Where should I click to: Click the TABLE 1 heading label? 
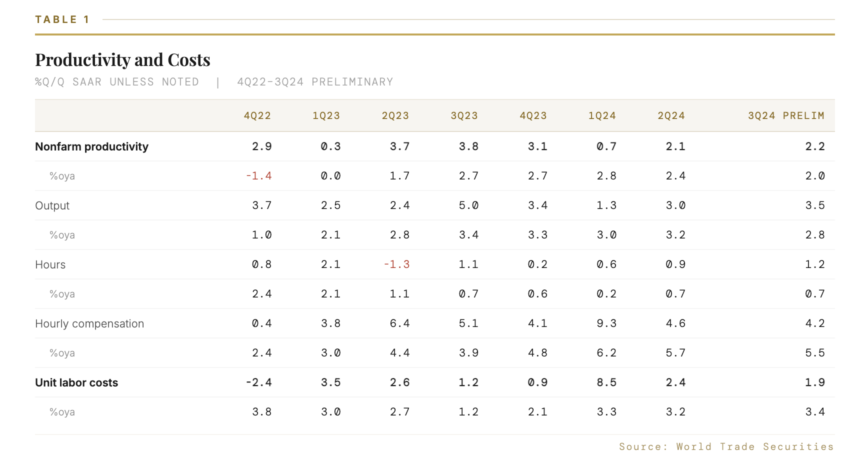[x=62, y=19]
